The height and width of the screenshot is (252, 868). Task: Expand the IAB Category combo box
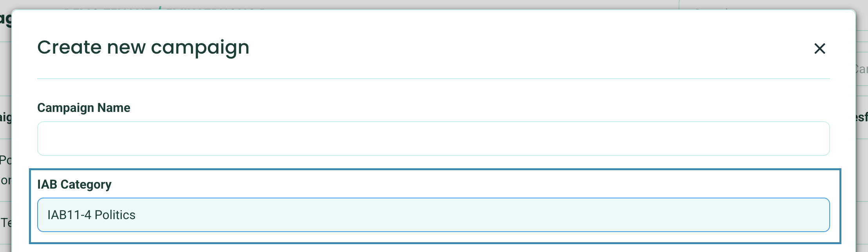tap(433, 215)
